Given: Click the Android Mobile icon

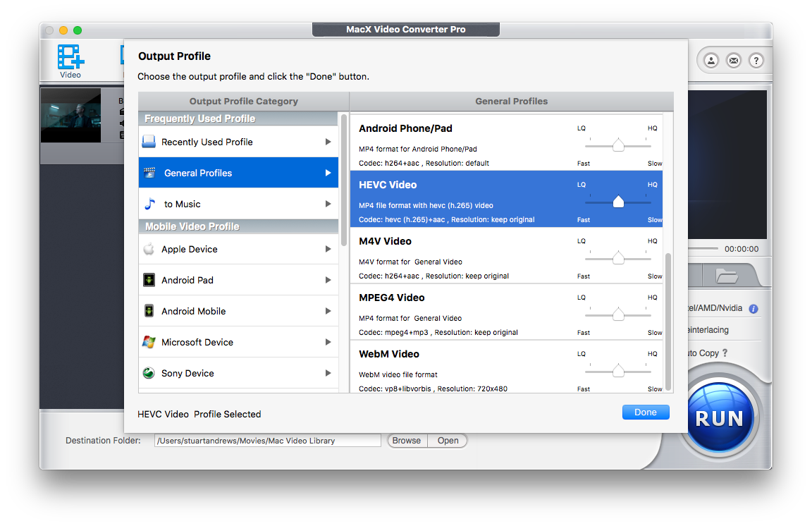Looking at the screenshot, I should pyautogui.click(x=149, y=311).
